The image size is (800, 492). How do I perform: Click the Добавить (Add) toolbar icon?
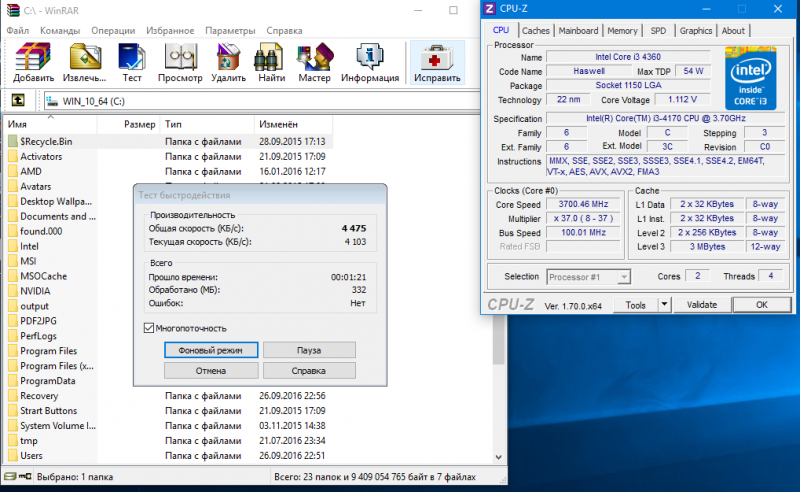pos(34,62)
